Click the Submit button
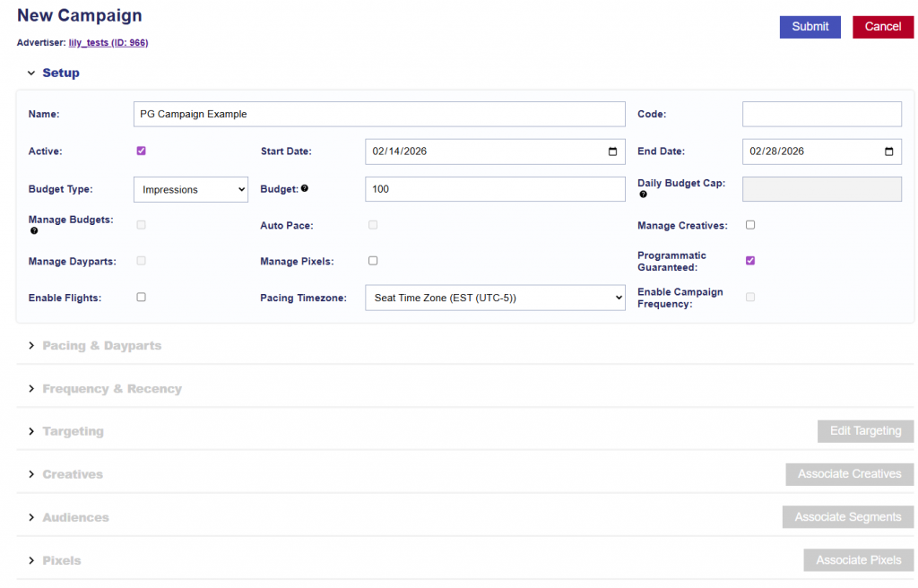Screen dimensions: 918x588 click(x=810, y=27)
